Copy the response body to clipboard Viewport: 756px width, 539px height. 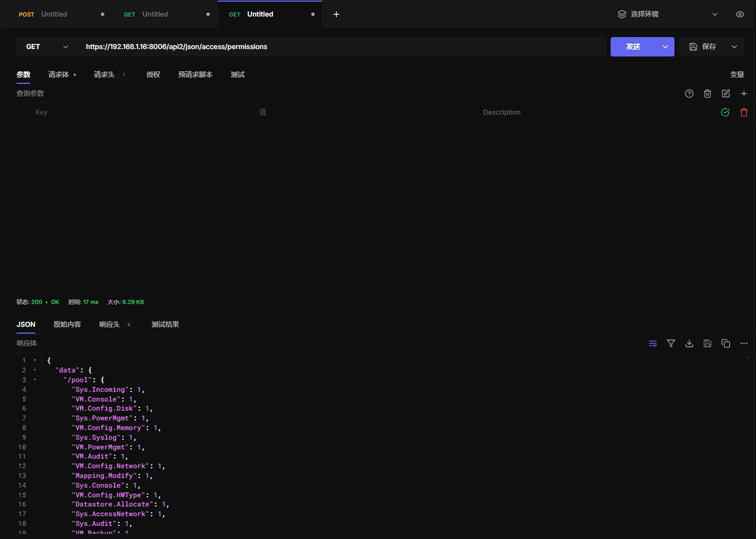tap(726, 343)
